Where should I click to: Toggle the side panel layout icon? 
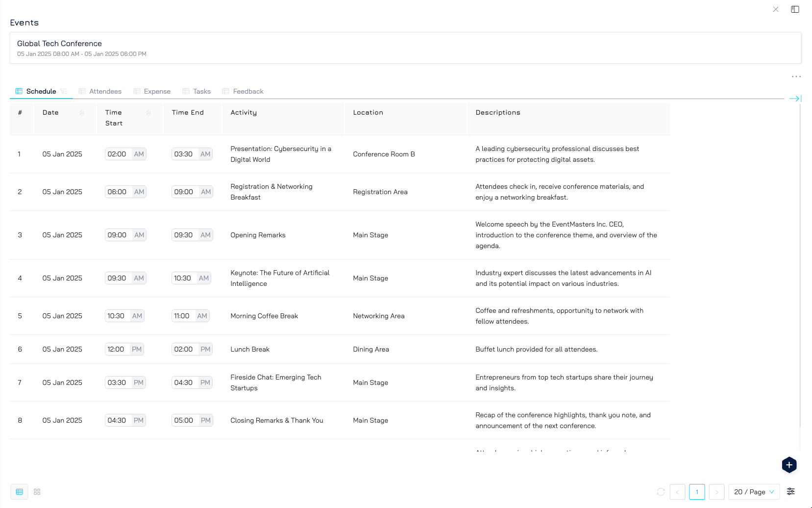point(795,9)
